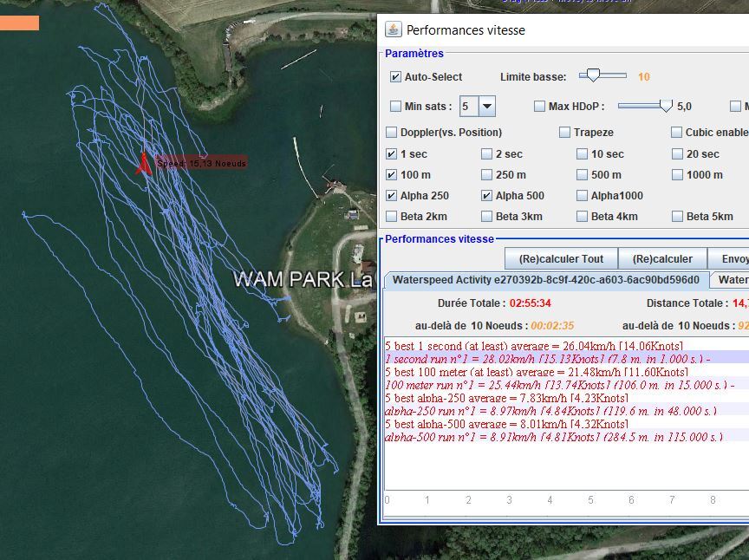
Task: Open the second Water tab at right edge
Action: [x=731, y=280]
